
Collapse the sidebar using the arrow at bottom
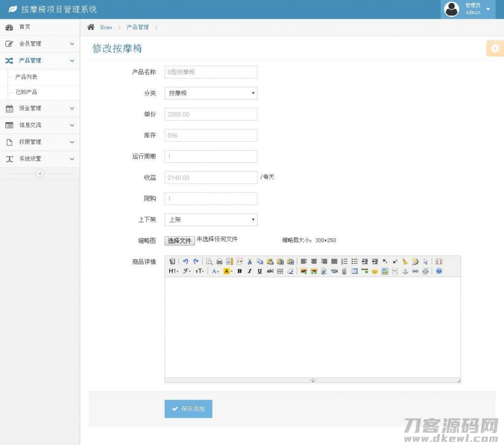(40, 173)
